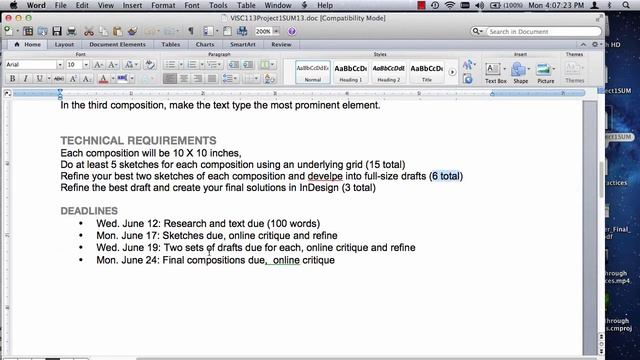Apply the Normal style

point(313,72)
